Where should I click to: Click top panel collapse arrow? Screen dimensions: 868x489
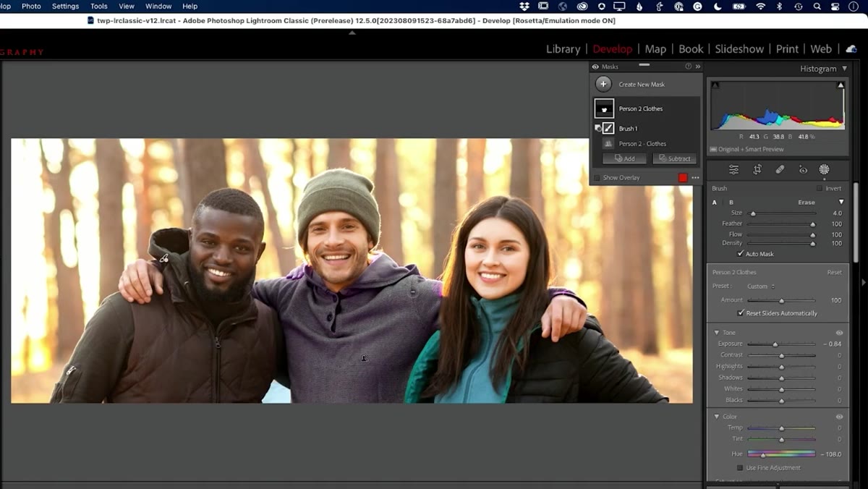click(x=352, y=33)
